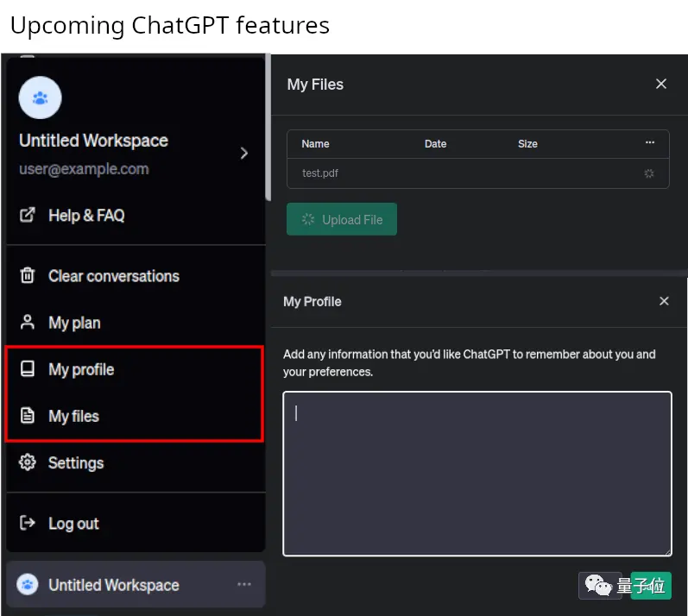Expand Untitled Workspace chevron arrow

pyautogui.click(x=244, y=153)
